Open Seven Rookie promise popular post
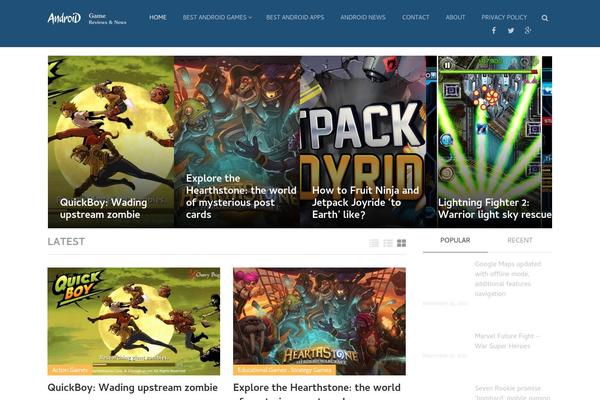The height and width of the screenshot is (400, 600). click(x=512, y=392)
